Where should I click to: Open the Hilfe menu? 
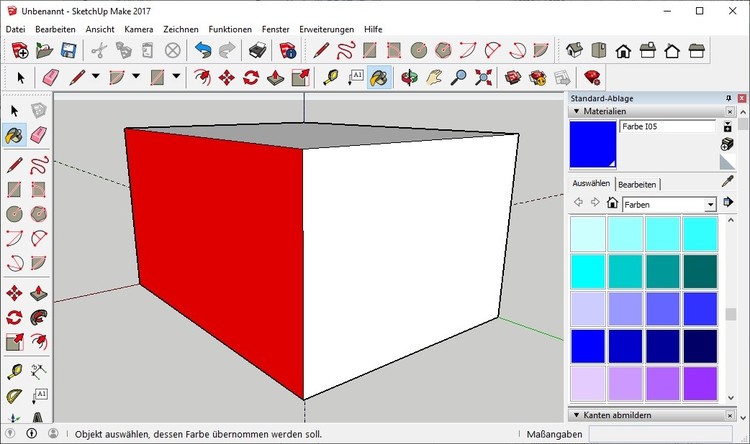coord(373,29)
